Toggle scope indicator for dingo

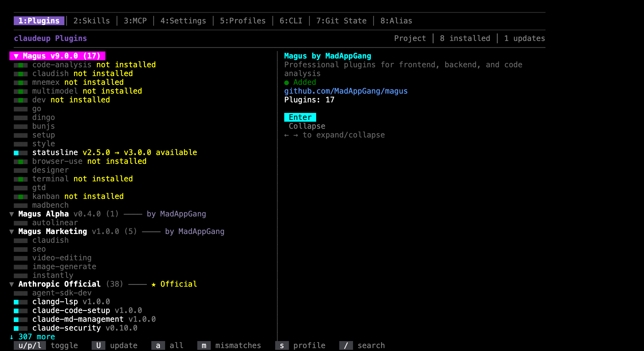point(21,118)
